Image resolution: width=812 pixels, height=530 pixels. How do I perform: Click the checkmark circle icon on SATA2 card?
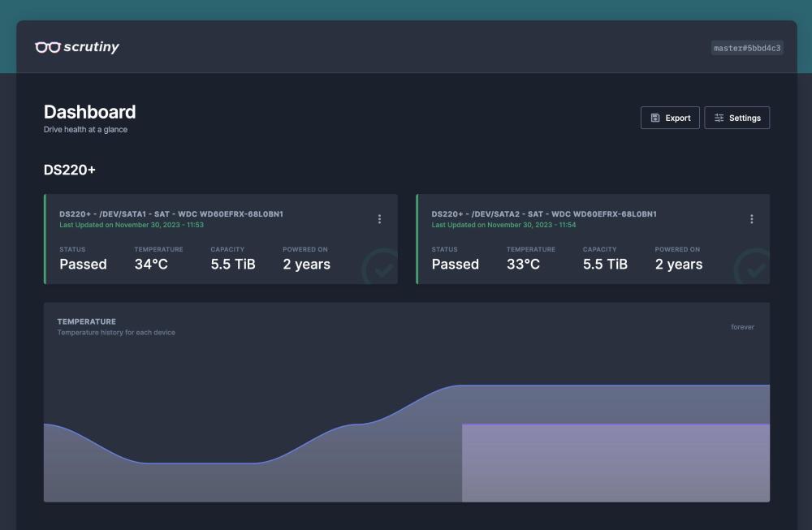[752, 267]
